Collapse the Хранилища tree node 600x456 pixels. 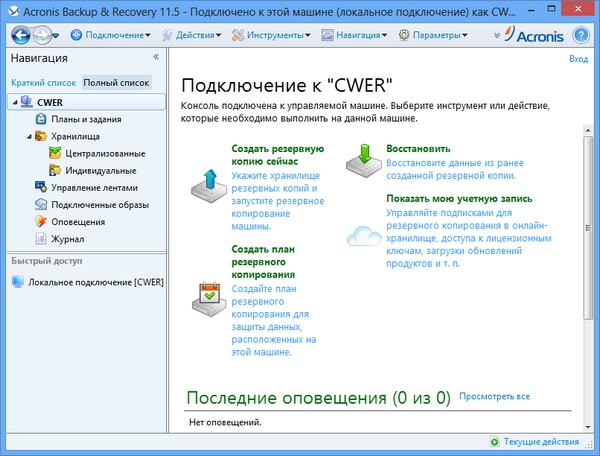[x=29, y=136]
